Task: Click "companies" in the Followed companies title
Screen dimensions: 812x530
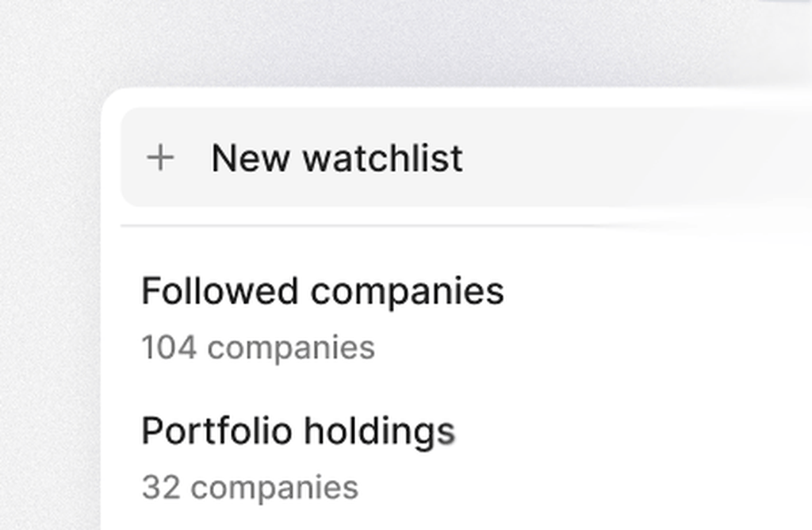Action: 407,293
